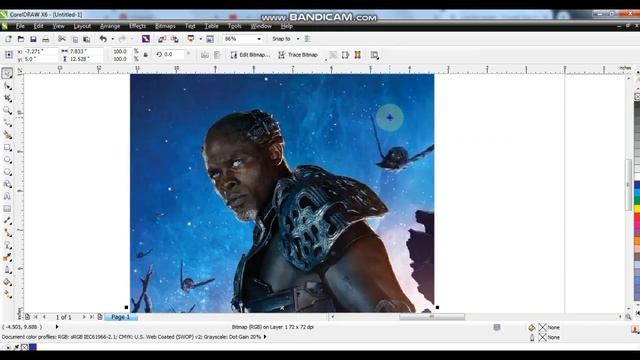Select the Text tool
640x360 pixels.
coord(7,196)
